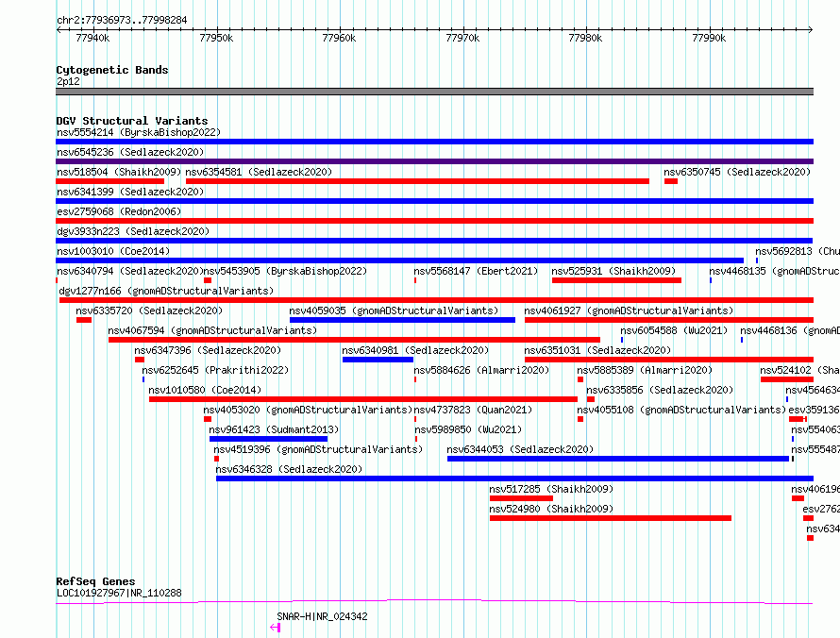Click the 77980k ruler tick label
The height and width of the screenshot is (638, 840).
585,38
